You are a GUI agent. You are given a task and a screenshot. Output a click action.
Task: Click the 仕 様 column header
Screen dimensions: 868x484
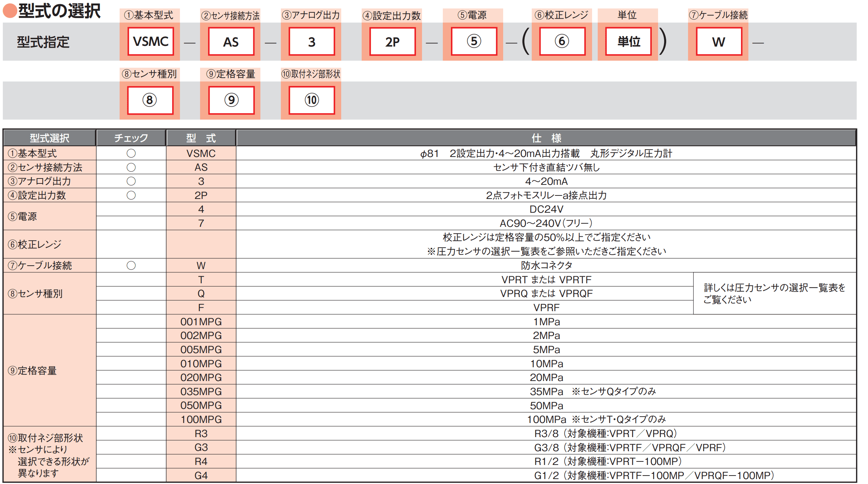(x=546, y=138)
